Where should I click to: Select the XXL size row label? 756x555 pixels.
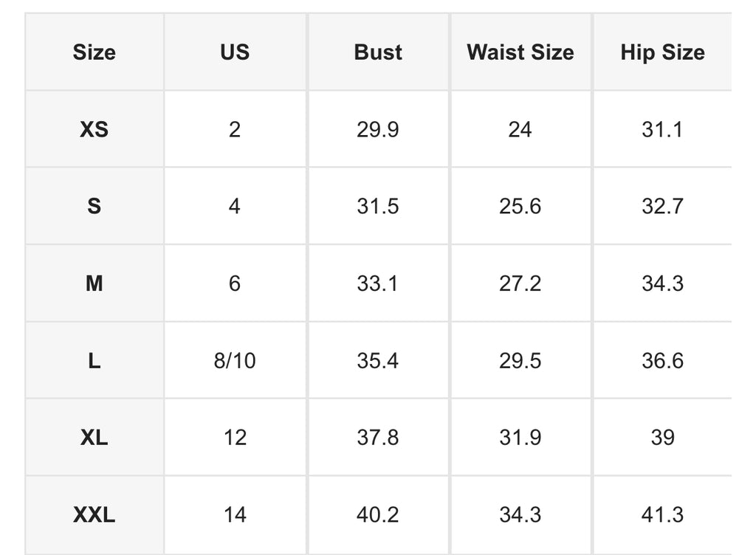coord(94,514)
